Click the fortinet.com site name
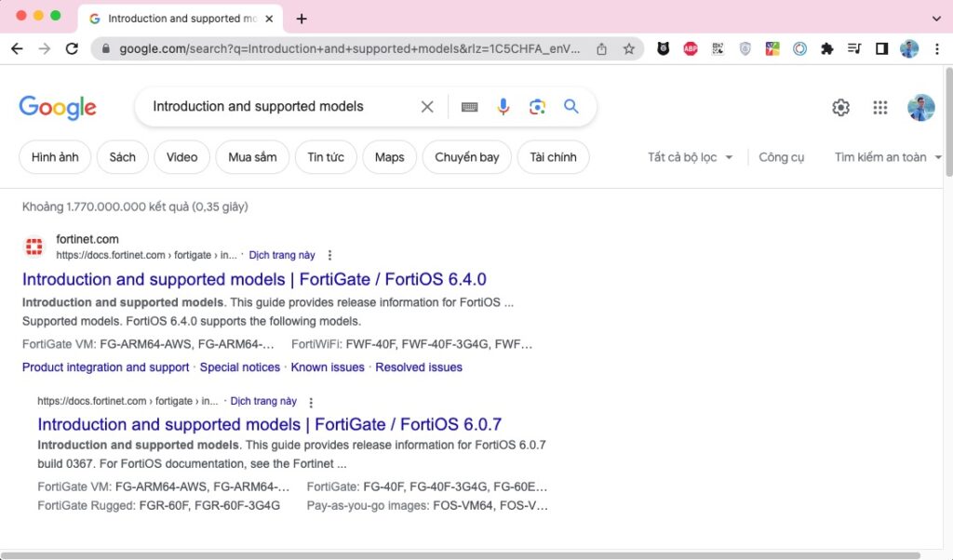 [87, 239]
